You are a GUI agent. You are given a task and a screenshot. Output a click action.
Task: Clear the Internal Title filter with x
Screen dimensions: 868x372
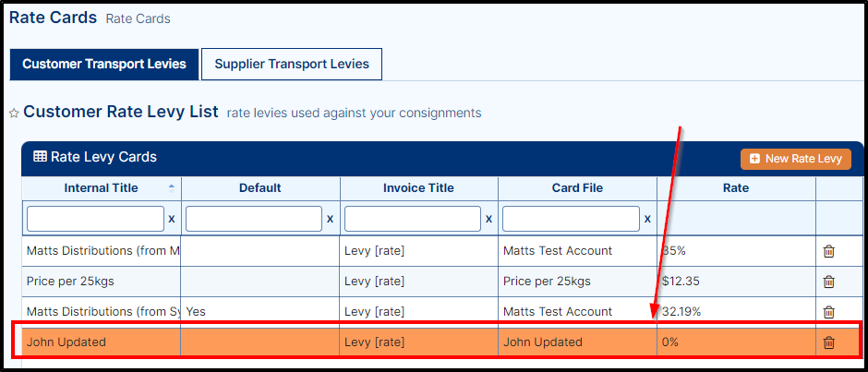tap(171, 220)
